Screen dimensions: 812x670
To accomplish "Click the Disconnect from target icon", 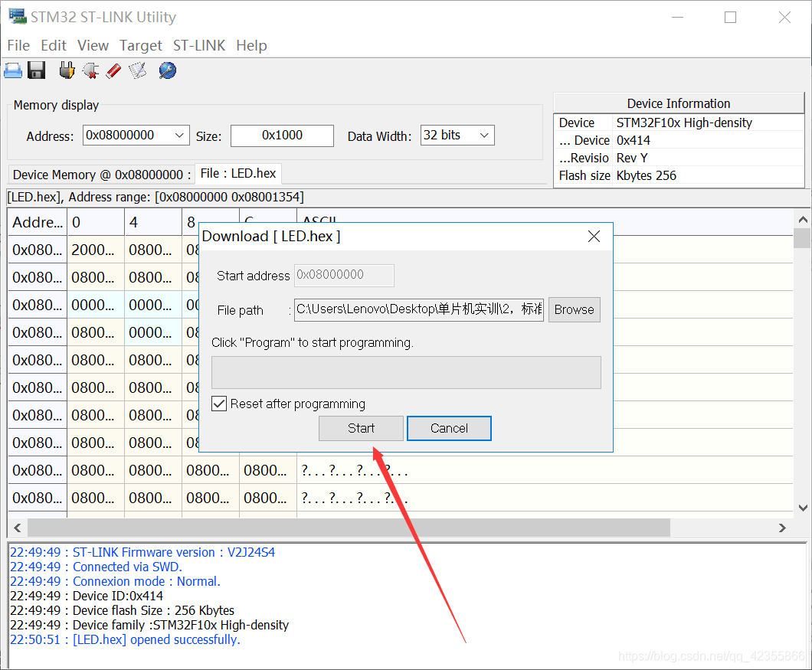I will [90, 70].
